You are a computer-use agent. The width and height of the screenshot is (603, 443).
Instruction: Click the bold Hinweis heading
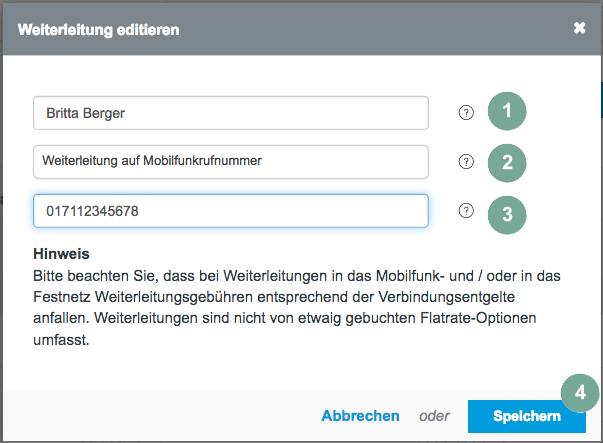point(61,254)
